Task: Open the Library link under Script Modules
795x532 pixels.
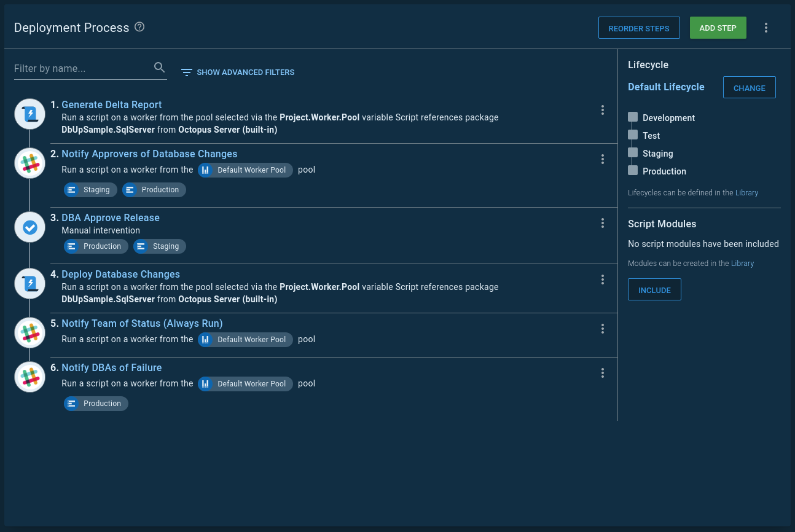Action: pos(742,263)
